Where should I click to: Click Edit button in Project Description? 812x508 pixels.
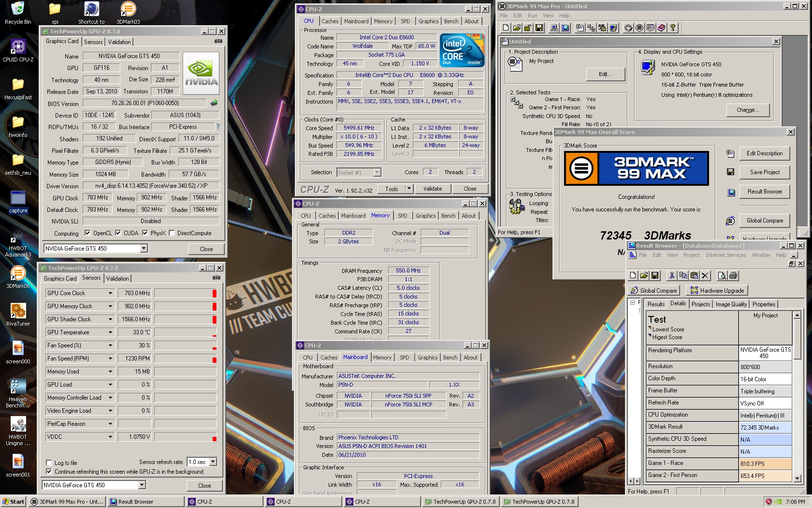(x=605, y=74)
